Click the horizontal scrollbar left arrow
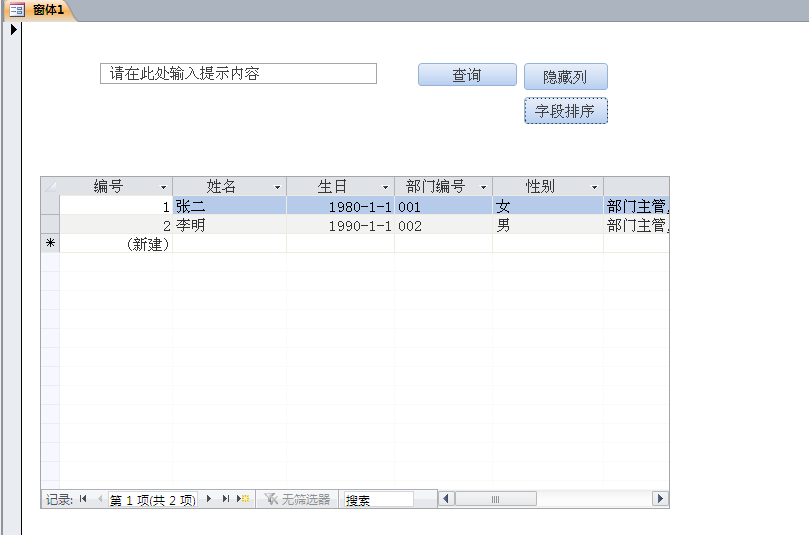Viewport: 809px width, 535px height. 446,499
